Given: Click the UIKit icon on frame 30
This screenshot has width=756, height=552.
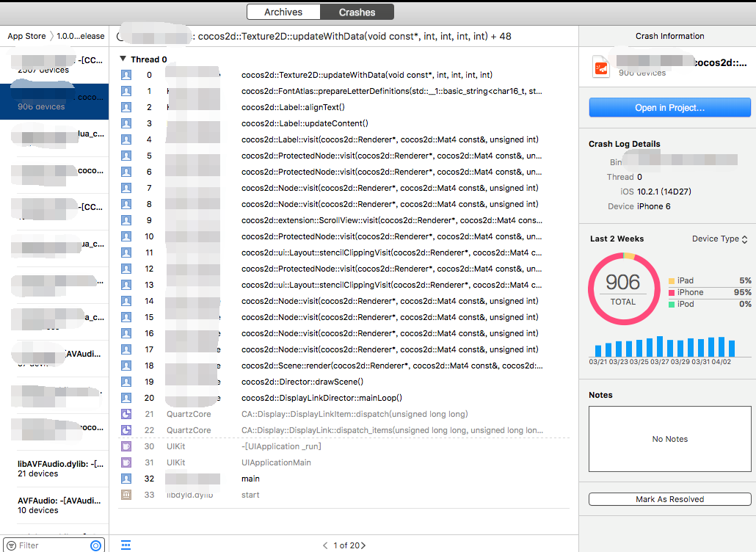Looking at the screenshot, I should 126,446.
